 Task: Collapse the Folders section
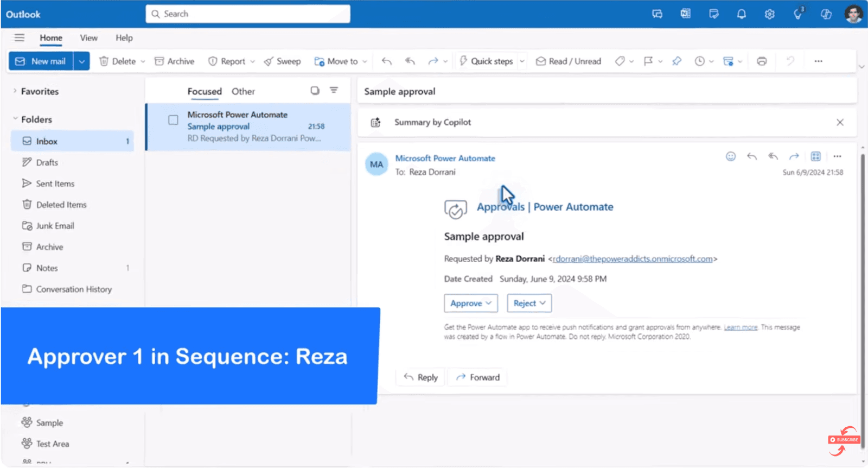click(x=15, y=119)
